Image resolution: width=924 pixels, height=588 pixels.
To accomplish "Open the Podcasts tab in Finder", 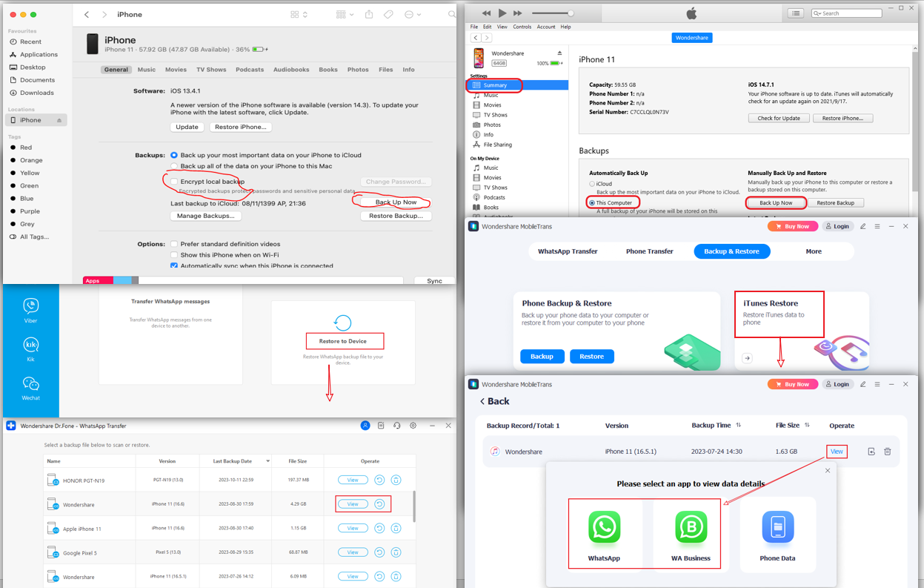I will pos(249,70).
